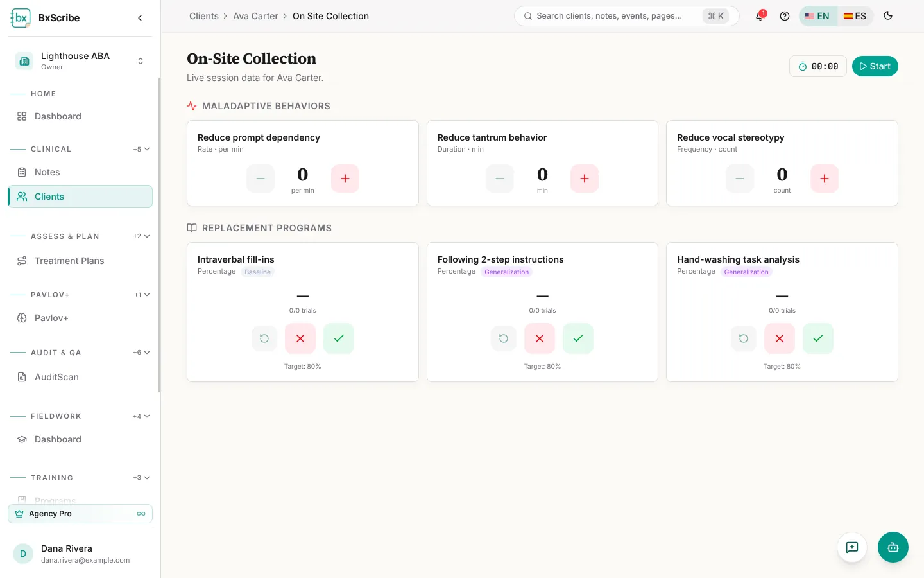Increment Reduce prompt dependency count

coord(345,179)
